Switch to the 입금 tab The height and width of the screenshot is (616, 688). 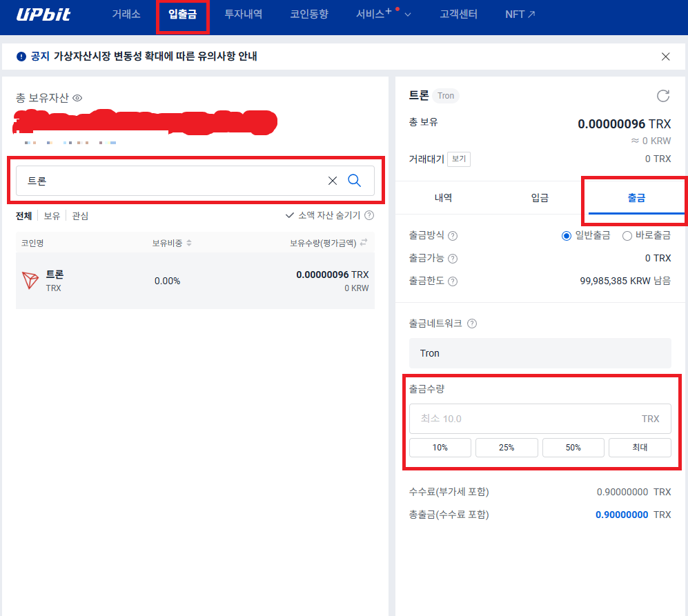[x=540, y=198]
